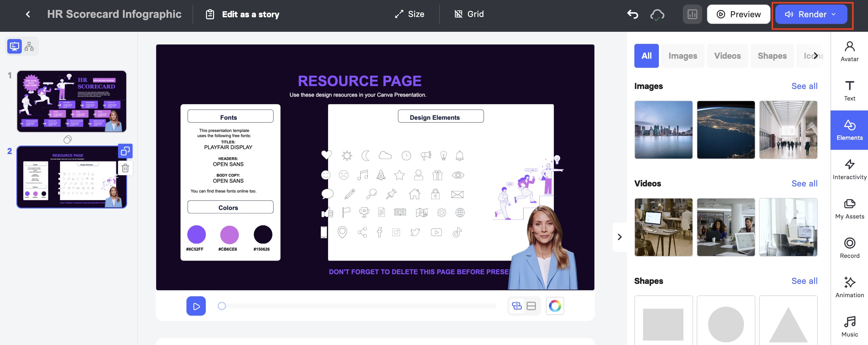Collapse the Elements side panel
The width and height of the screenshot is (868, 345).
(x=620, y=237)
